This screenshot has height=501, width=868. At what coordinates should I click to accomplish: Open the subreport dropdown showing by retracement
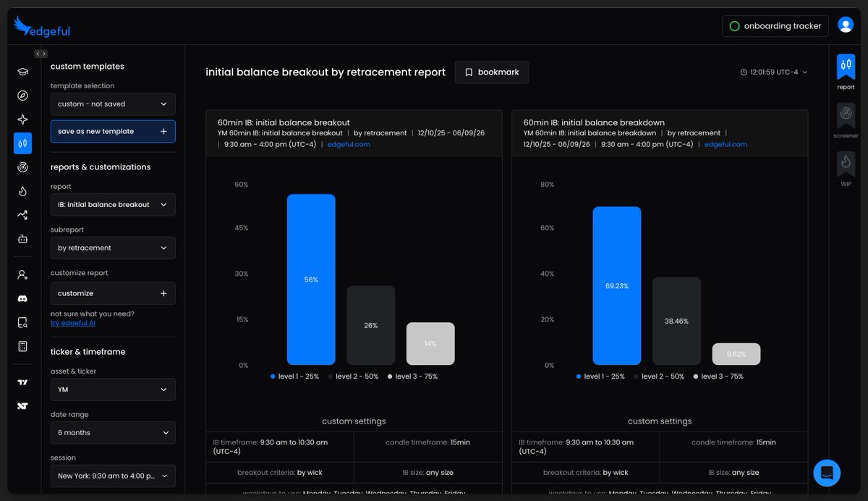point(113,248)
